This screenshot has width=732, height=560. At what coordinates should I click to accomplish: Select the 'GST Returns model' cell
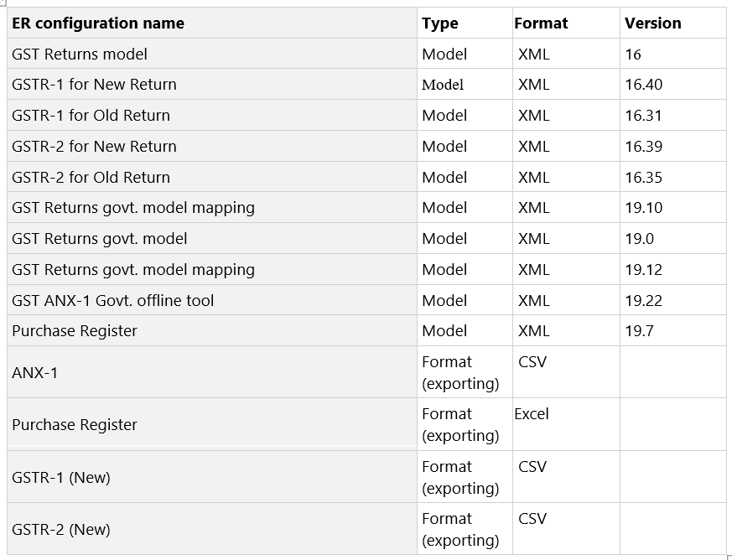212,54
